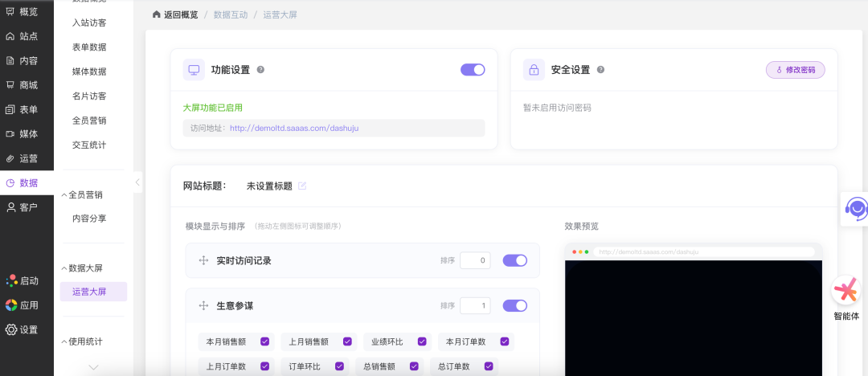868x376 pixels.
Task: Click the 排序 input field for 生意参谋
Action: click(475, 306)
